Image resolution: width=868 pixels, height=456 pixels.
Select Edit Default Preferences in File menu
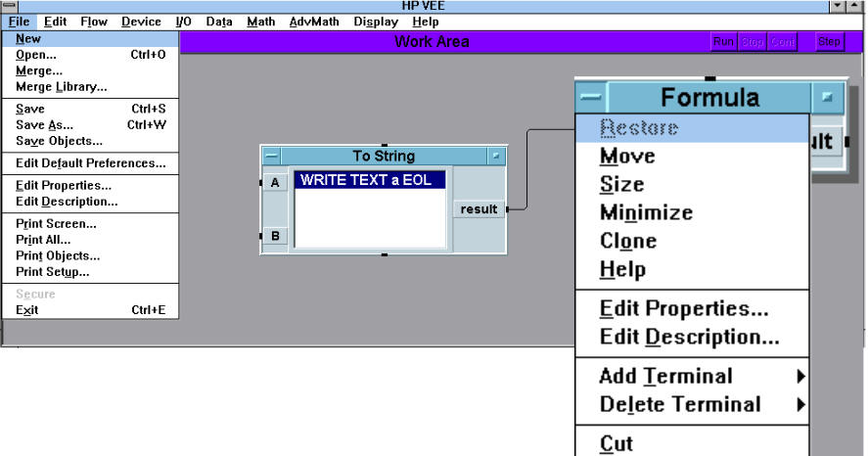[90, 162]
